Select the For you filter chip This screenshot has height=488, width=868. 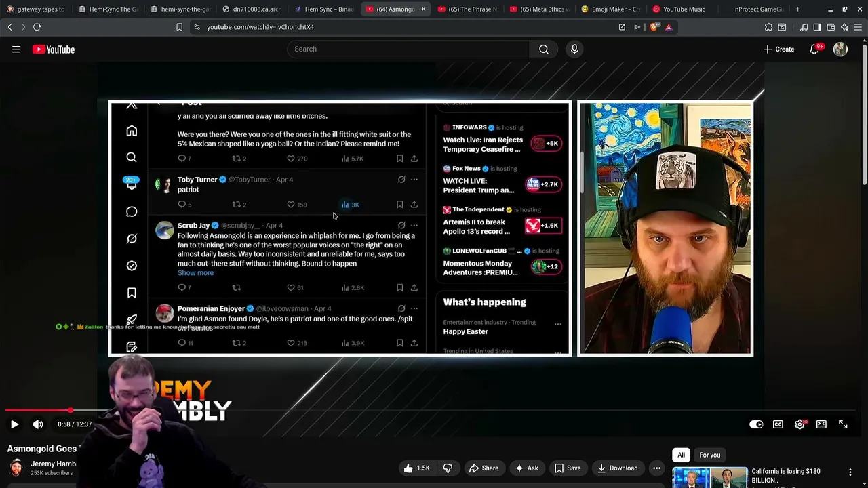[710, 455]
